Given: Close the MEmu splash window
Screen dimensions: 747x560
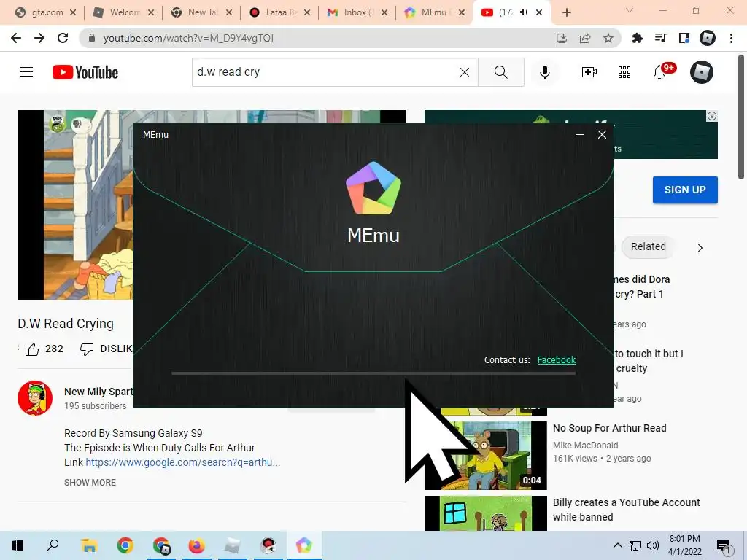Looking at the screenshot, I should point(602,135).
